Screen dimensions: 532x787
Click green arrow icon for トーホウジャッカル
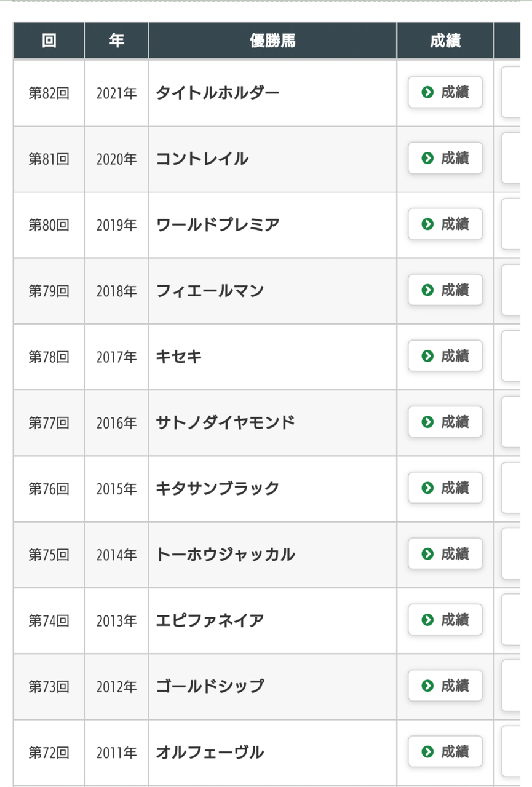(427, 554)
